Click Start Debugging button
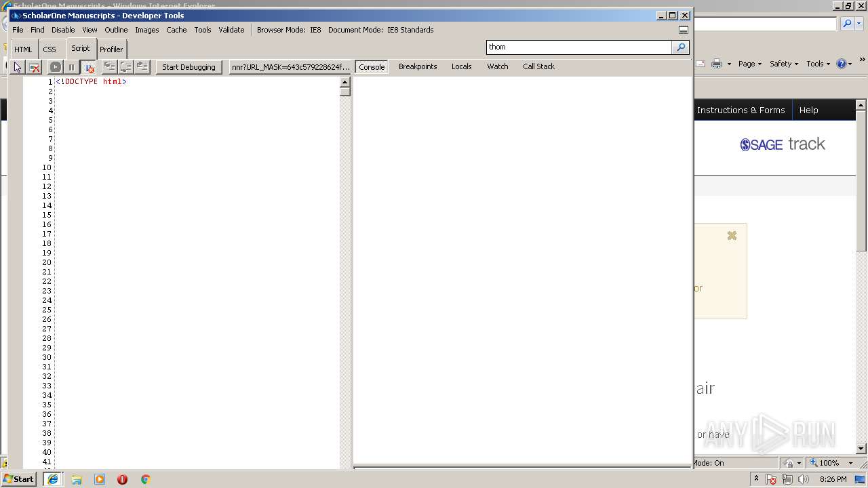Viewport: 868px width, 488px height. (189, 67)
